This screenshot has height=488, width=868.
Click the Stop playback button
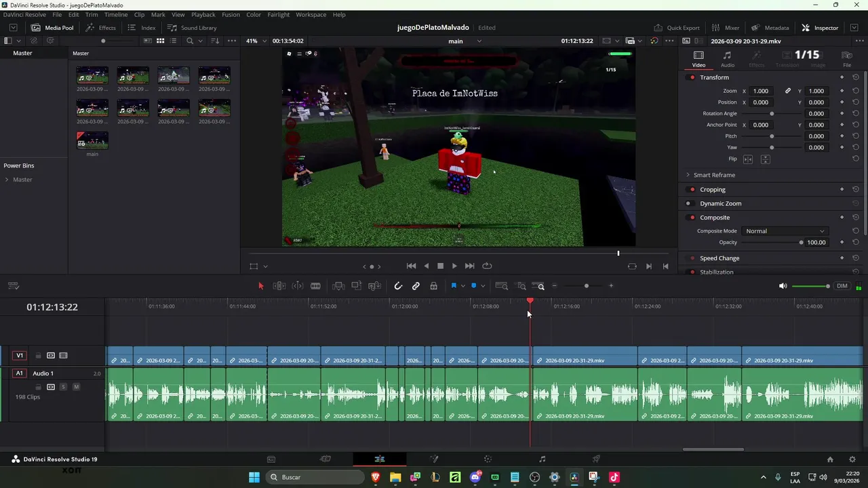point(440,266)
